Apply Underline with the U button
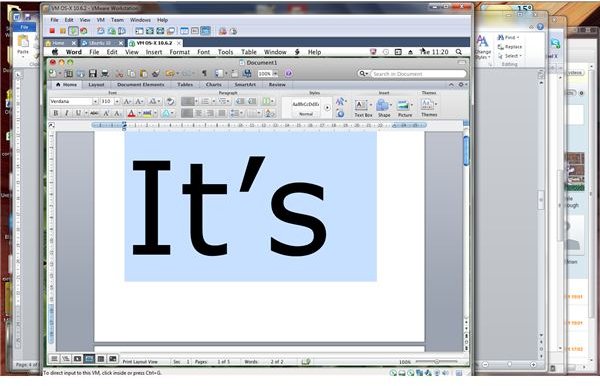600x386 pixels. pyautogui.click(x=78, y=113)
